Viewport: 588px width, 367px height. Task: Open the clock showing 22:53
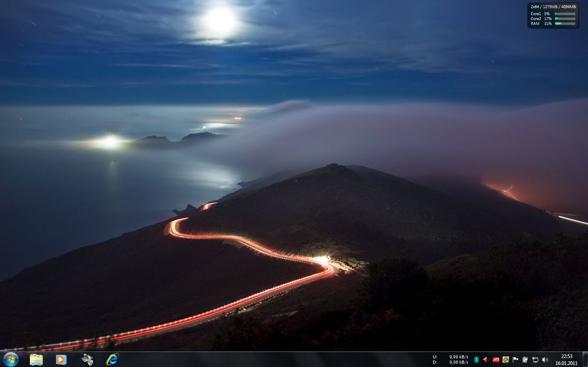pos(567,359)
